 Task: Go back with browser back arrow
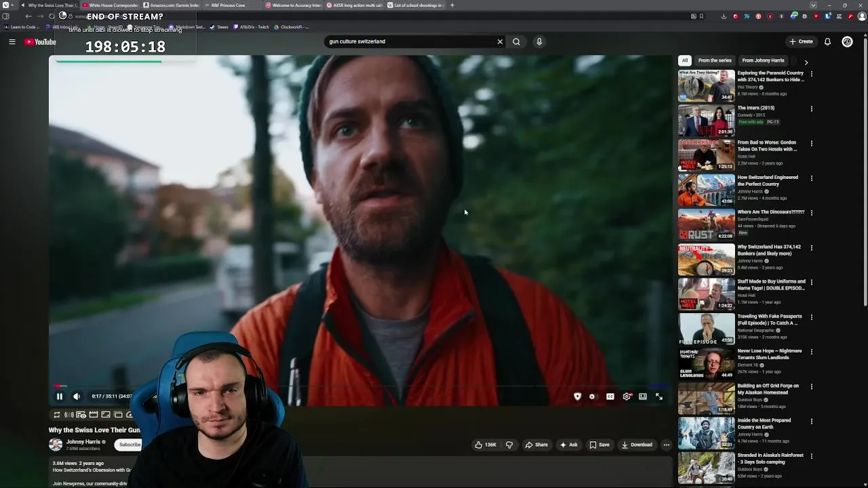pyautogui.click(x=28, y=16)
